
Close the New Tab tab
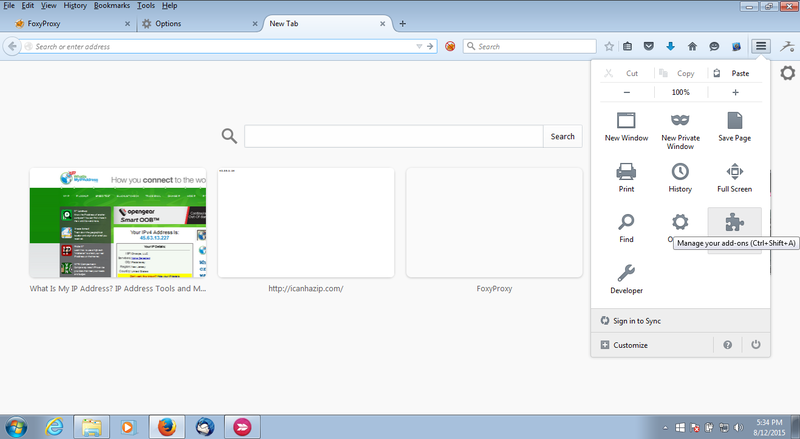(x=382, y=23)
